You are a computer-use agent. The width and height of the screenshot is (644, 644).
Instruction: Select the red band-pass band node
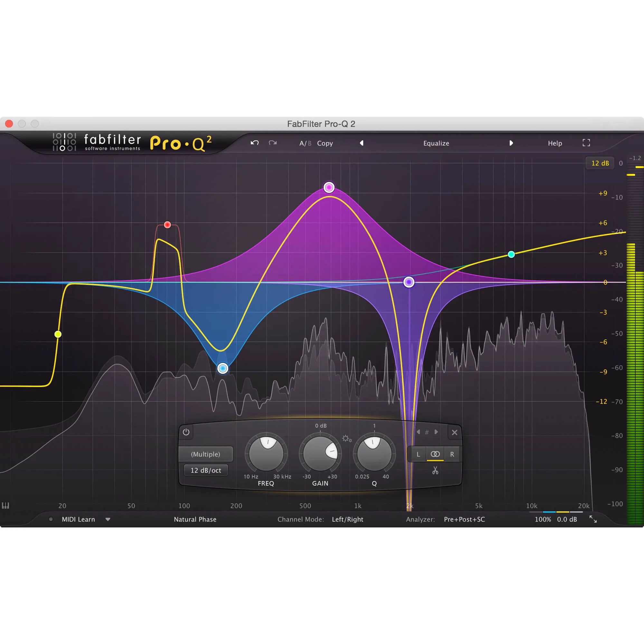pos(168,225)
